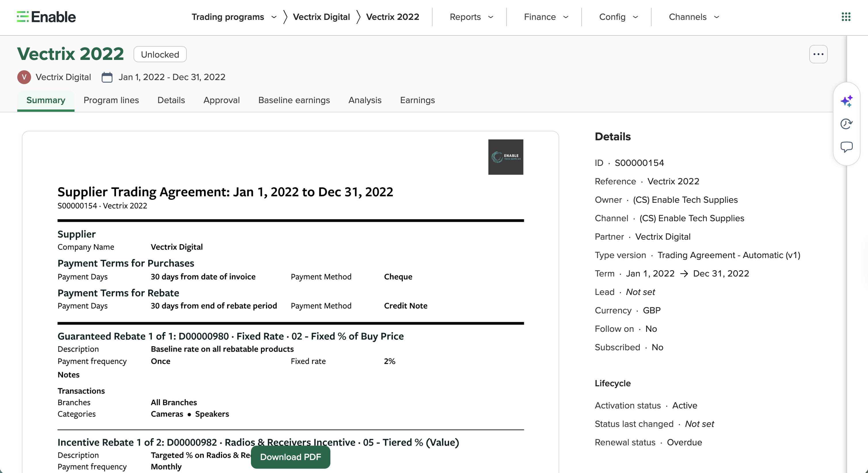Click the Enable Tech Supplies logo thumbnail
Image resolution: width=868 pixels, height=473 pixels.
pos(505,157)
